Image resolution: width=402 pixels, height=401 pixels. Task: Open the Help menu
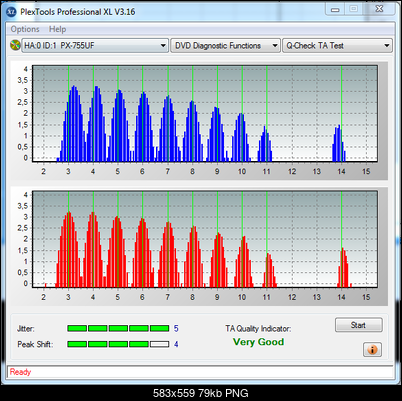click(57, 29)
